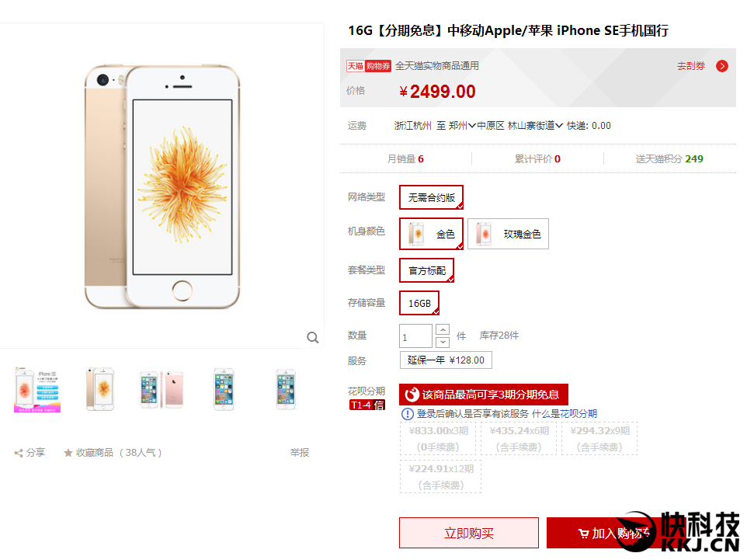The height and width of the screenshot is (560, 747).
Task: Select the rose gold iPhone thumbnail
Action: click(162, 389)
